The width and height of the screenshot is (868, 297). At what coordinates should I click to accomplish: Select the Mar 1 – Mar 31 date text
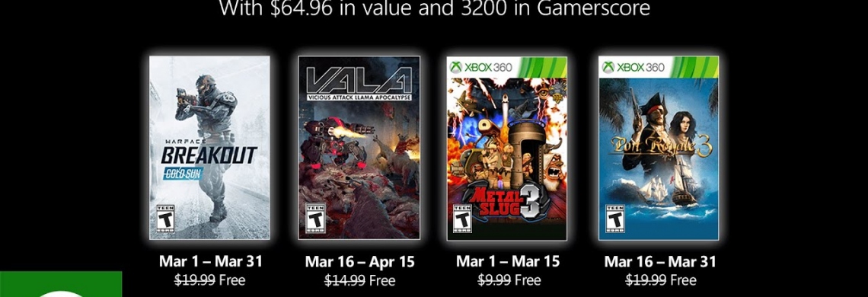(210, 260)
